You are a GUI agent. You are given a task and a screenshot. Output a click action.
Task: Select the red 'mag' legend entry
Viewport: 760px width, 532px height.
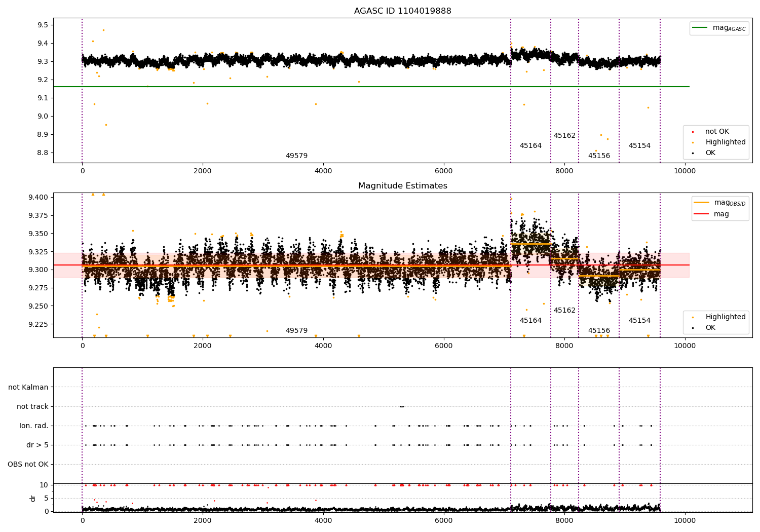coord(712,214)
